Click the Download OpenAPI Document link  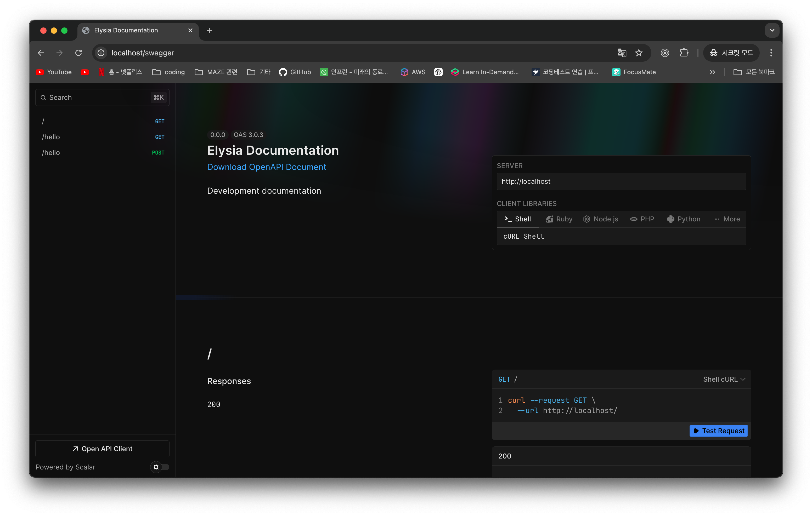tap(266, 167)
